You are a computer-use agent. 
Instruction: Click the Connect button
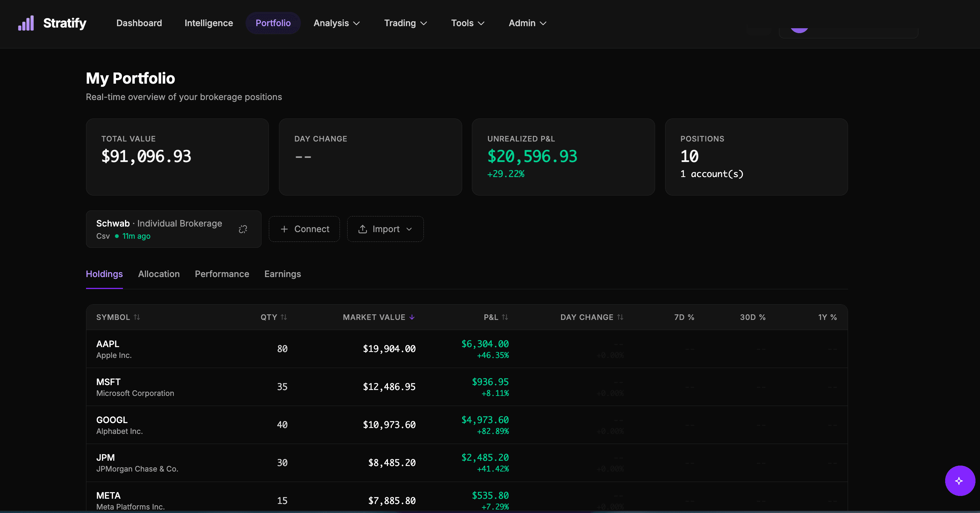tap(304, 229)
